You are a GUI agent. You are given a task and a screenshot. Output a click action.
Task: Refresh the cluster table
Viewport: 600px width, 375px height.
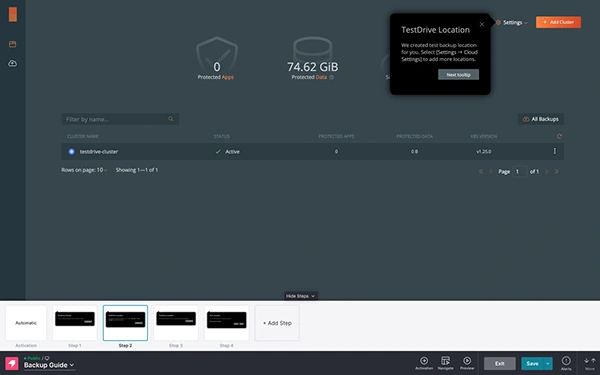(x=559, y=136)
